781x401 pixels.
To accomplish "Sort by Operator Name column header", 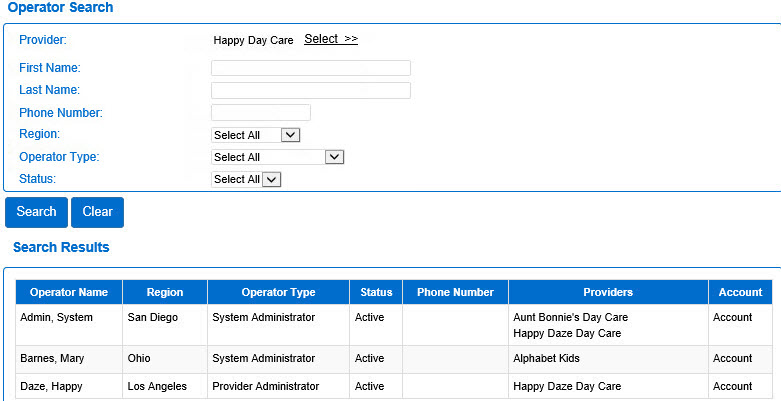I will [69, 293].
